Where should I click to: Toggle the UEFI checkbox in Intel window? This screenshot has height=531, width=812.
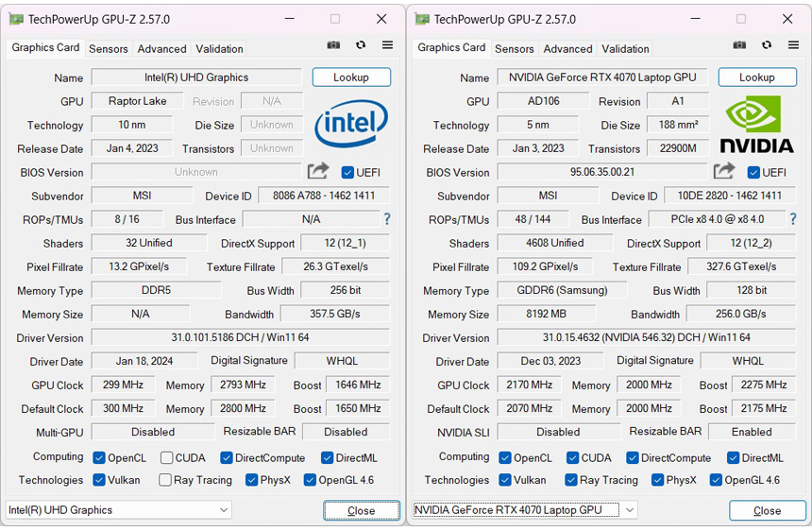(x=347, y=172)
